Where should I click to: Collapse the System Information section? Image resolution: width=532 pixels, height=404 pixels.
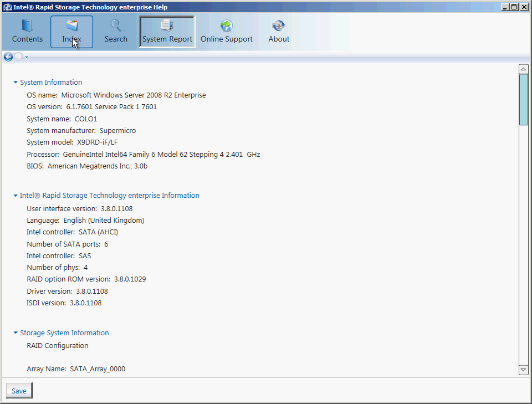[16, 83]
